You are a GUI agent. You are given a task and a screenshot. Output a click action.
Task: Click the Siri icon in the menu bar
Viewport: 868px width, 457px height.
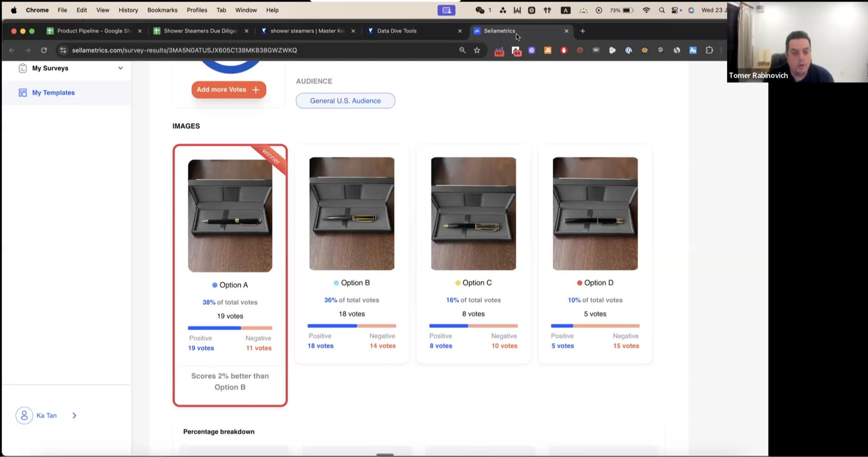(691, 10)
